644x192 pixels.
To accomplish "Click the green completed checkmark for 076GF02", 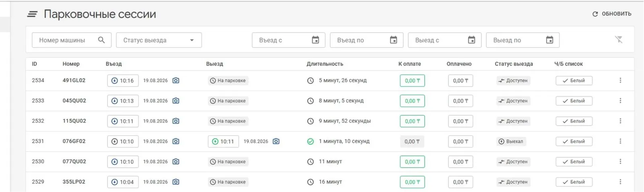I will coord(310,141).
